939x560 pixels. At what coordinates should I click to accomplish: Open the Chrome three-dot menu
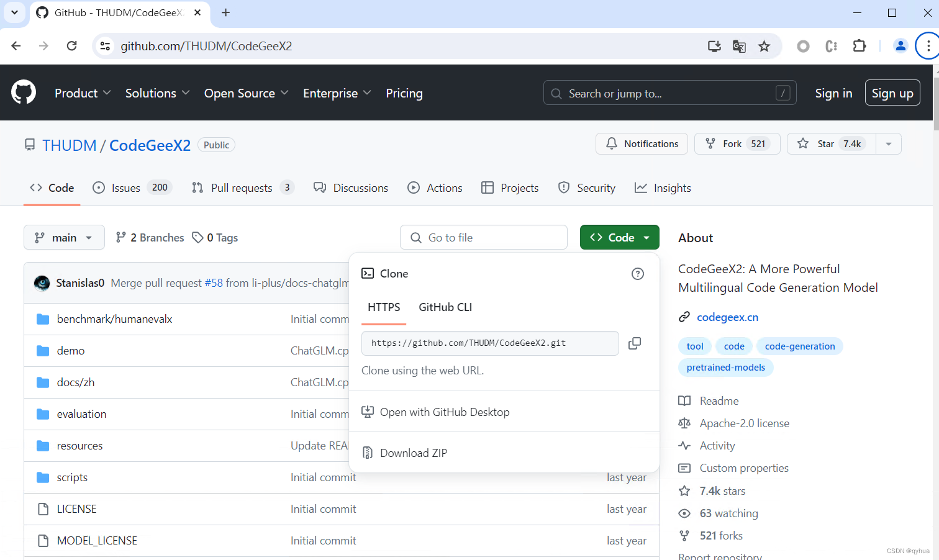(928, 46)
